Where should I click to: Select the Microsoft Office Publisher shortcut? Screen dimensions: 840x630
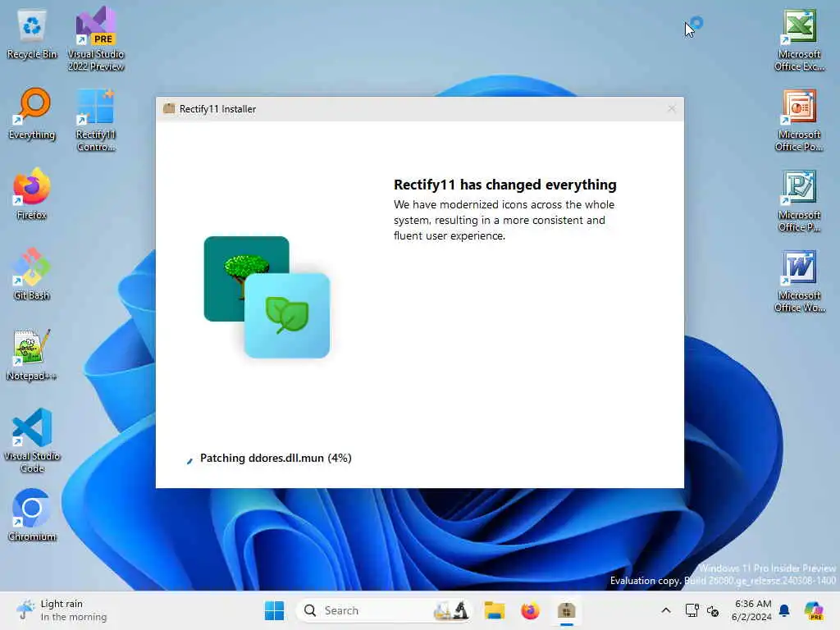799,200
